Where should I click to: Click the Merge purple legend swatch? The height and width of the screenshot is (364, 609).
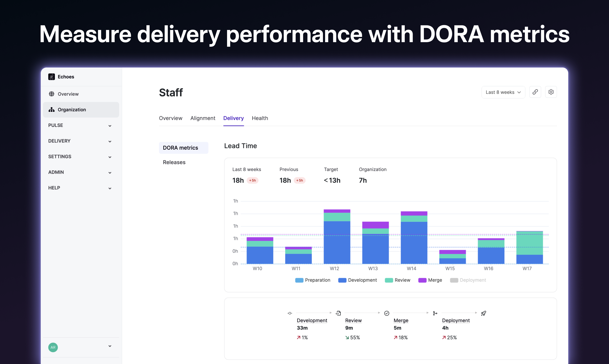pyautogui.click(x=422, y=280)
